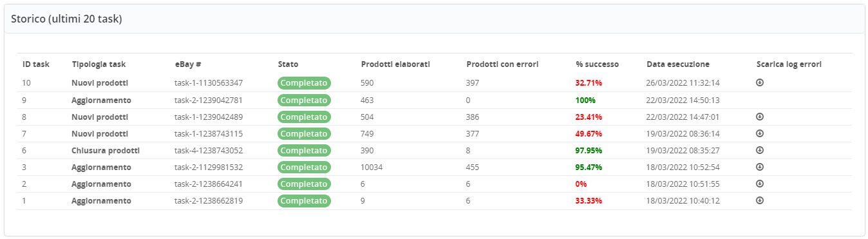Download error log for task 2
The height and width of the screenshot is (239, 868).
(760, 184)
